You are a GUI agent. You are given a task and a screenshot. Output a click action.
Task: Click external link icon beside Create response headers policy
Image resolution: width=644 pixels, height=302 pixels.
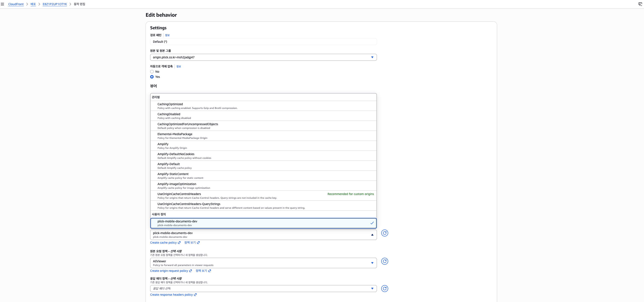pos(195,295)
